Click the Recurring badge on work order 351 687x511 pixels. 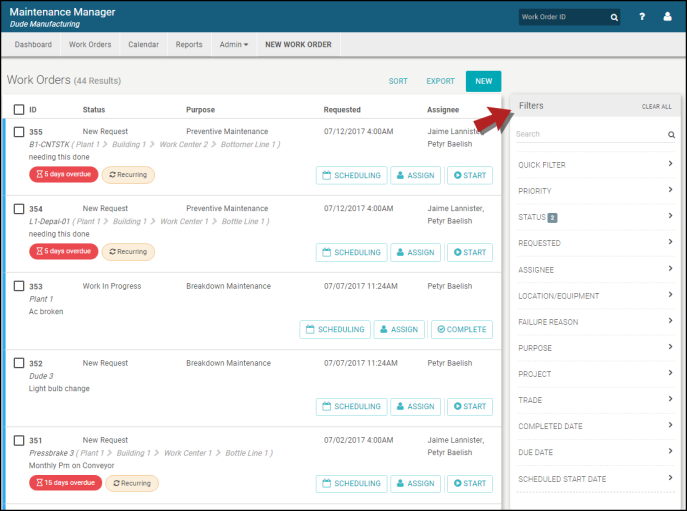[132, 483]
